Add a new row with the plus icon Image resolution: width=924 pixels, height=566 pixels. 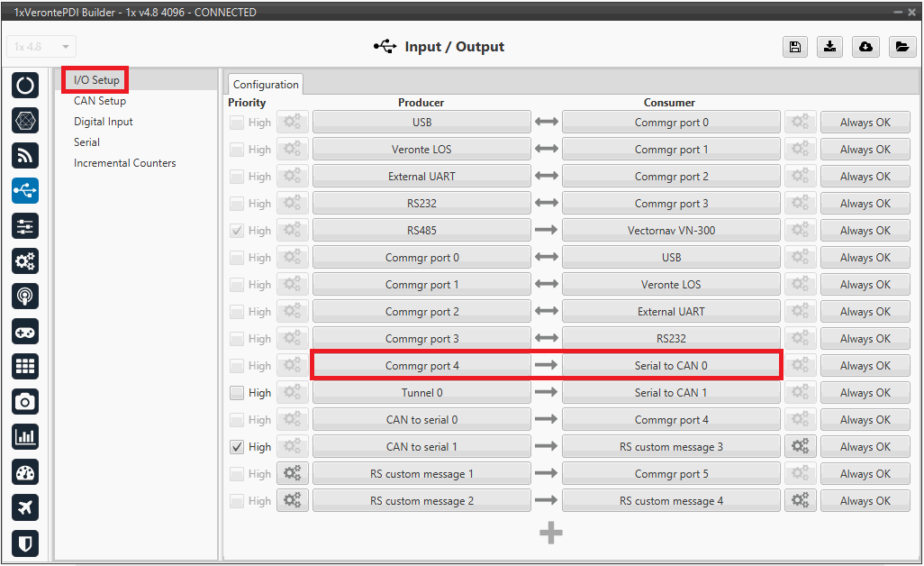(551, 534)
